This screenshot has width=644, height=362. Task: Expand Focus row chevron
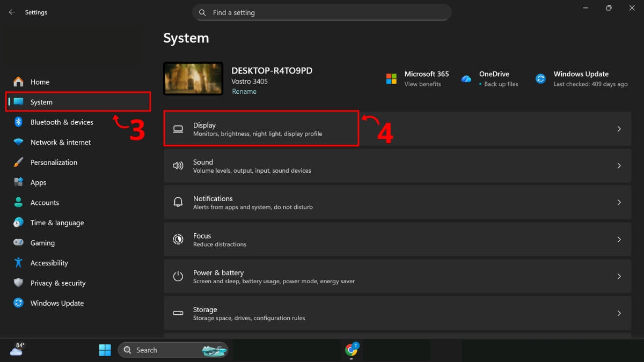[619, 239]
